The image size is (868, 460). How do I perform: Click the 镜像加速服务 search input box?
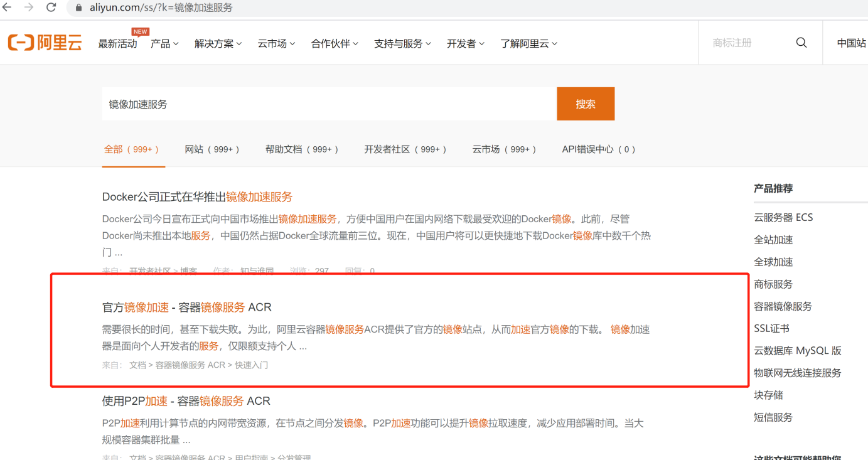click(330, 104)
